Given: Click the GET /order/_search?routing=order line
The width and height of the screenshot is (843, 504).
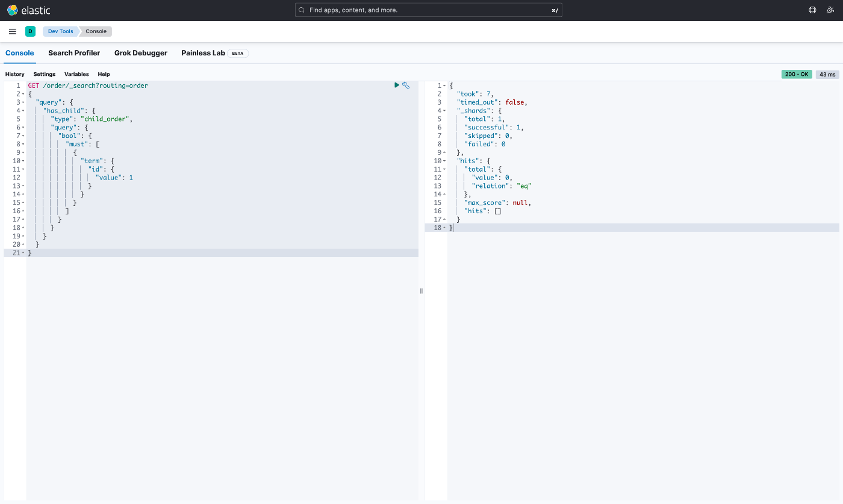Looking at the screenshot, I should point(88,86).
